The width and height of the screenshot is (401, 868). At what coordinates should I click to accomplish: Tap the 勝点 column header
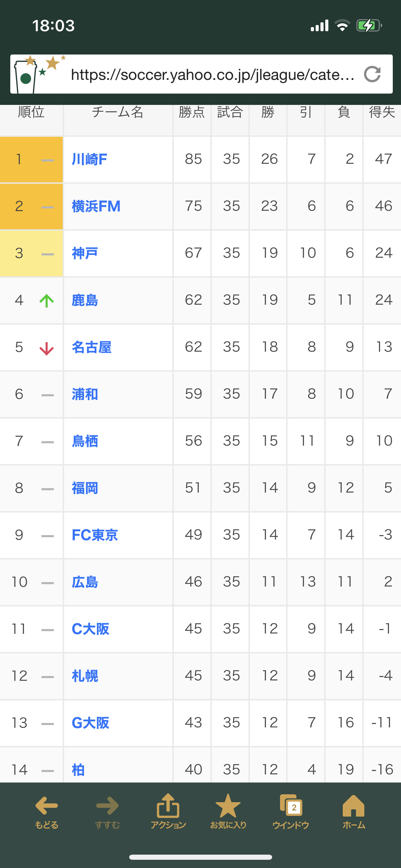pyautogui.click(x=192, y=112)
